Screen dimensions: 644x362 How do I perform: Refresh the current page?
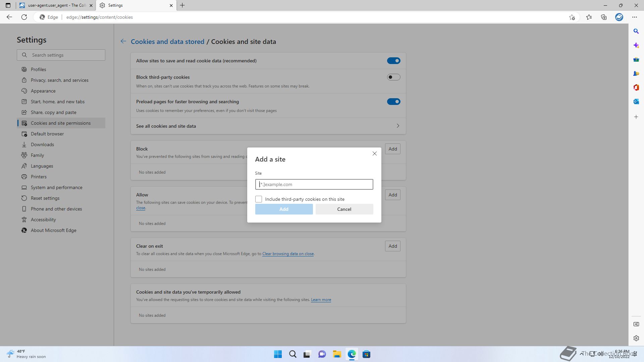(24, 17)
